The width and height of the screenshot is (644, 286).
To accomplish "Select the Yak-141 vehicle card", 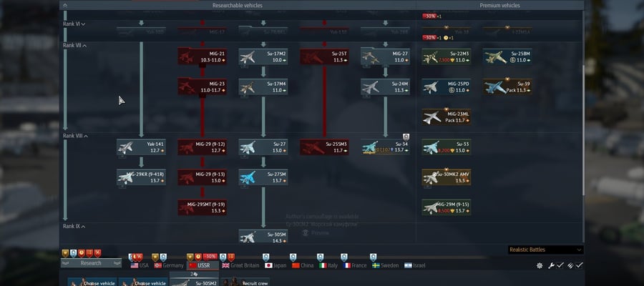I will coord(141,147).
